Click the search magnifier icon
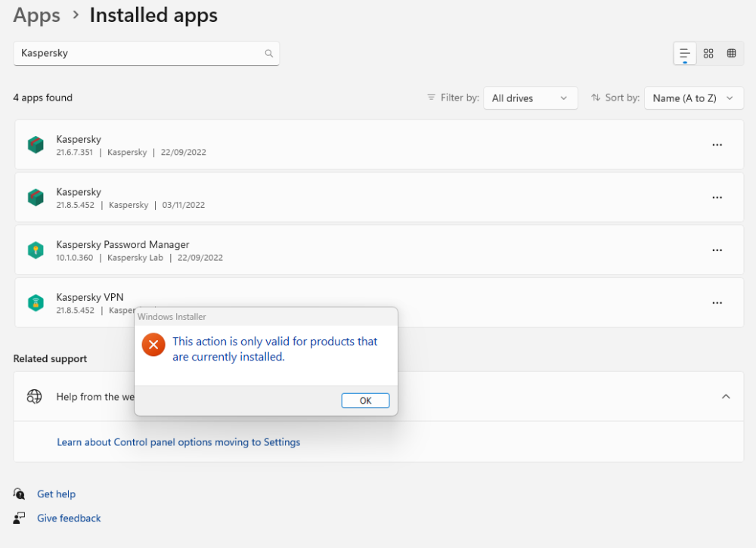Screen dimensions: 756x548 268,53
